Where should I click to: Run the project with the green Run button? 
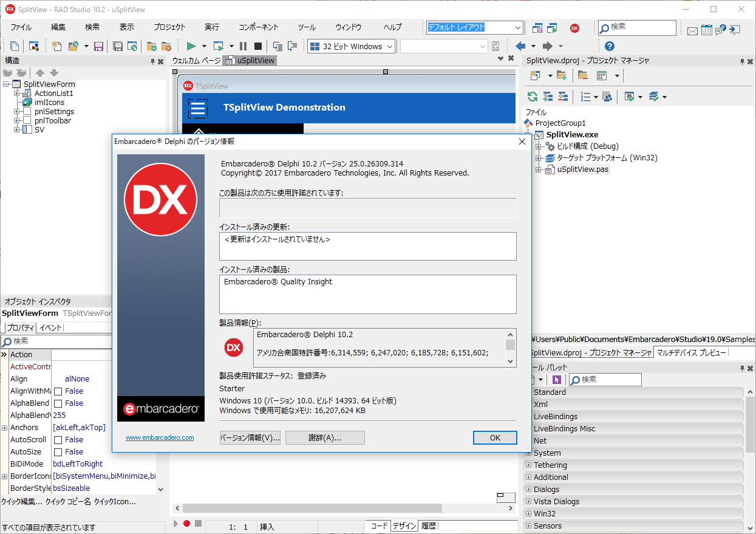point(191,46)
